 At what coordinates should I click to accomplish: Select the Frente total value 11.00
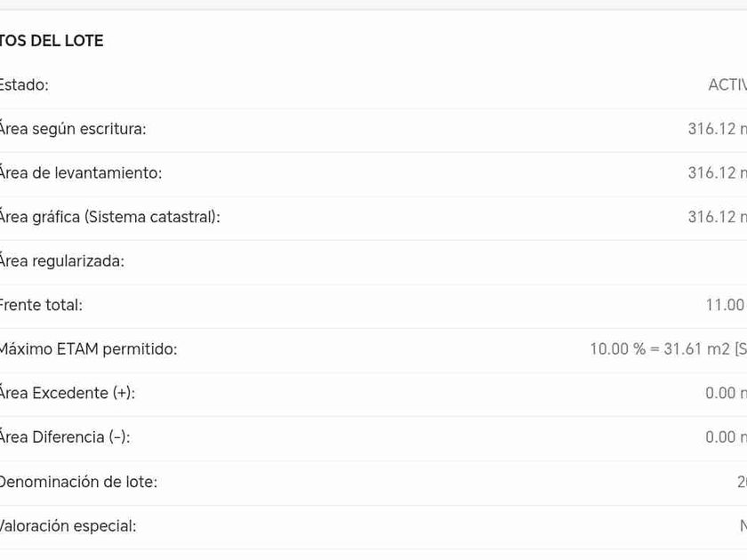point(725,305)
